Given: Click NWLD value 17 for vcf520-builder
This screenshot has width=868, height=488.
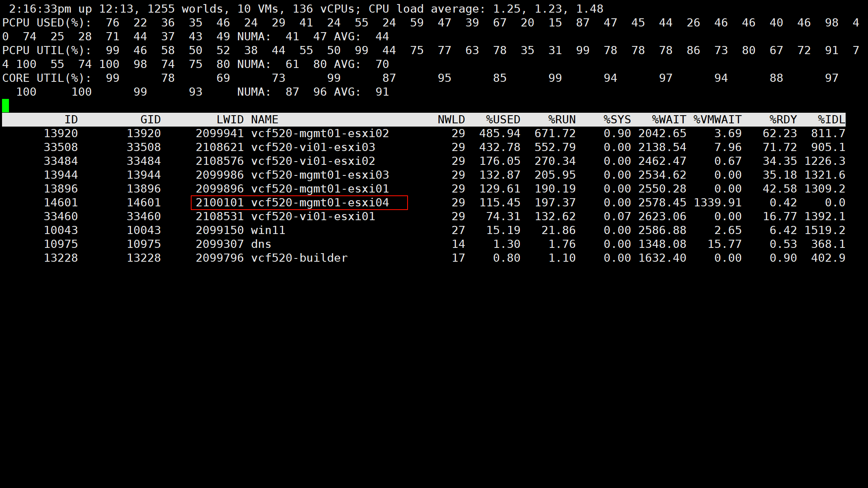Looking at the screenshot, I should (458, 258).
